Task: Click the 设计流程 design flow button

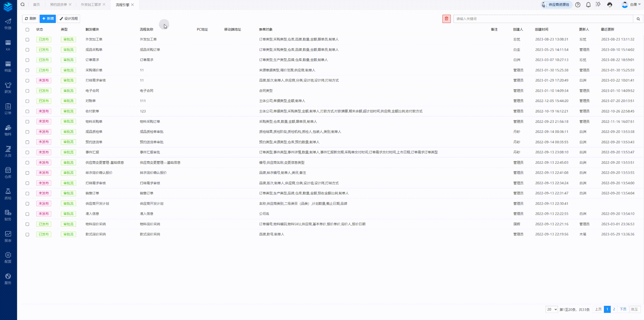Action: click(68, 19)
